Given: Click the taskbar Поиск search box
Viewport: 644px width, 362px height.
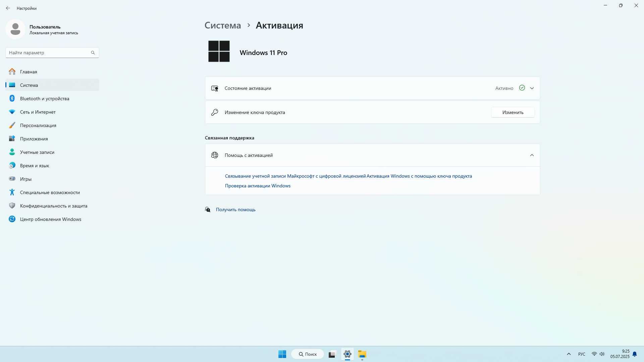Looking at the screenshot, I should [x=308, y=354].
